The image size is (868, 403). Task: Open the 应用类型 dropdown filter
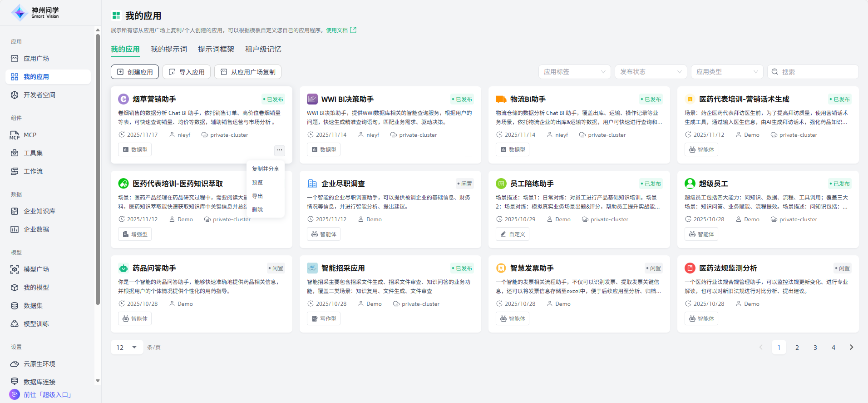pos(727,72)
